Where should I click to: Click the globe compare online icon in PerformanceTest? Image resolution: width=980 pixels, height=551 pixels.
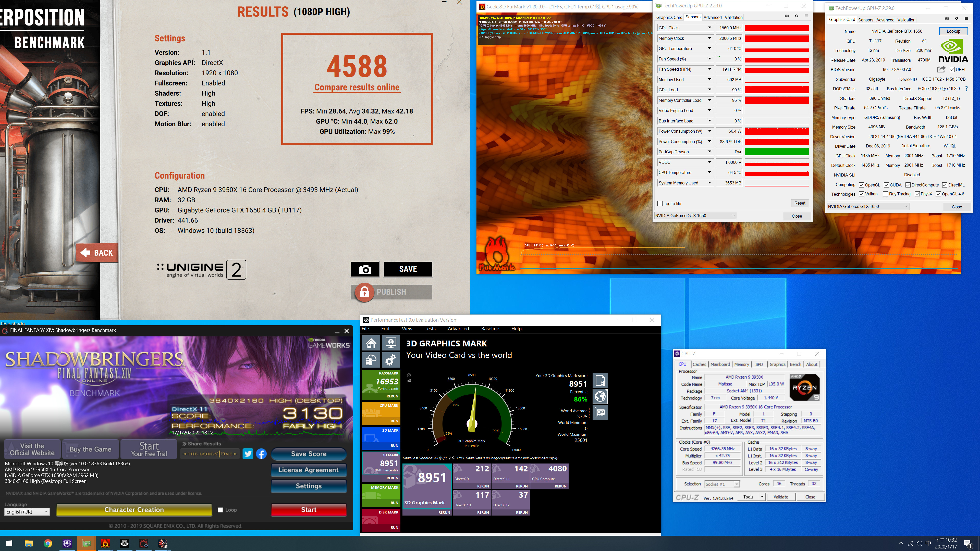[600, 397]
